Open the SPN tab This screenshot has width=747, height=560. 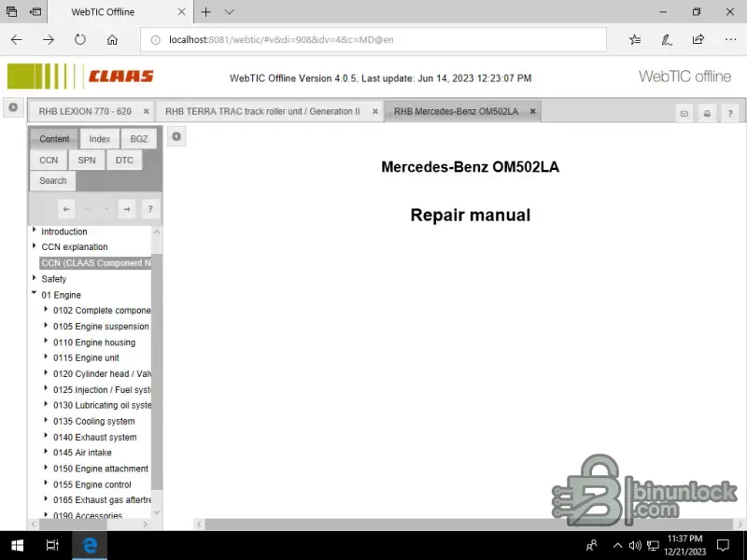[x=87, y=160]
